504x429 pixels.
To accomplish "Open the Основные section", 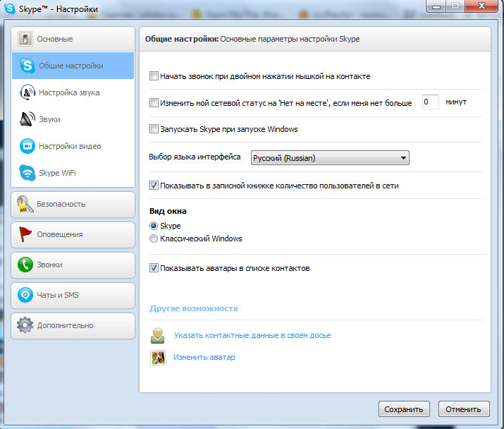I will [73, 39].
